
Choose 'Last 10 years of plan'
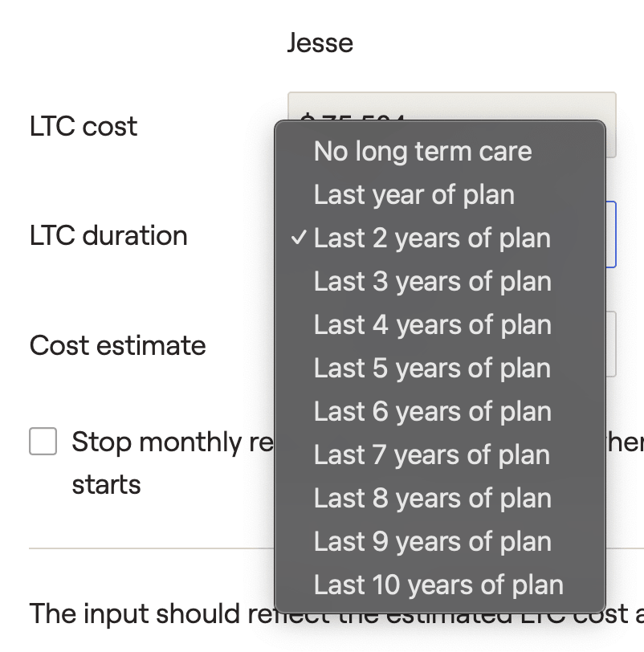click(x=438, y=585)
